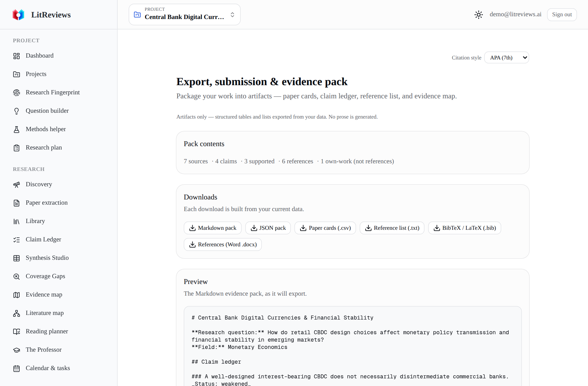Click the '6 references' pack stat
The width and height of the screenshot is (588, 386).
click(297, 161)
